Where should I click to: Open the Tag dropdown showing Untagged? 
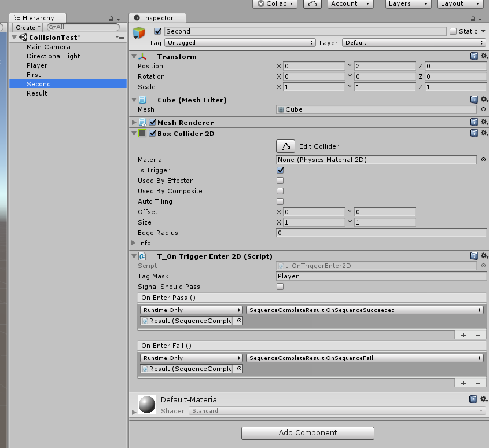[x=240, y=42]
